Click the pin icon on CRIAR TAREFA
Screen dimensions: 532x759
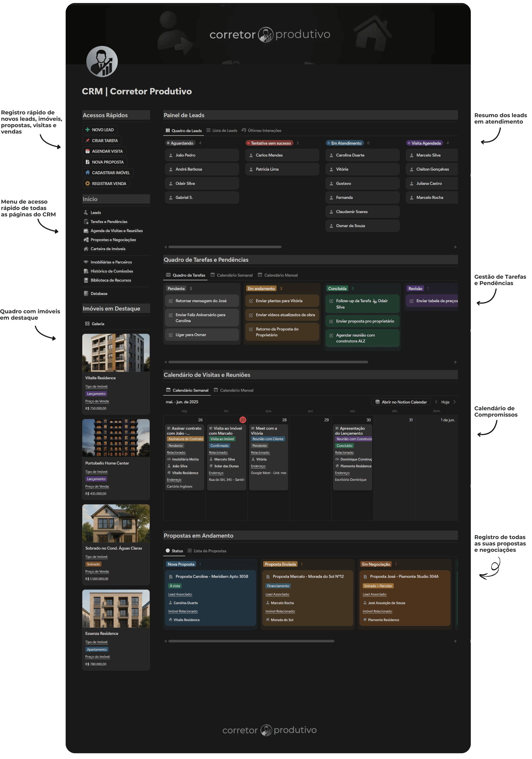click(88, 140)
